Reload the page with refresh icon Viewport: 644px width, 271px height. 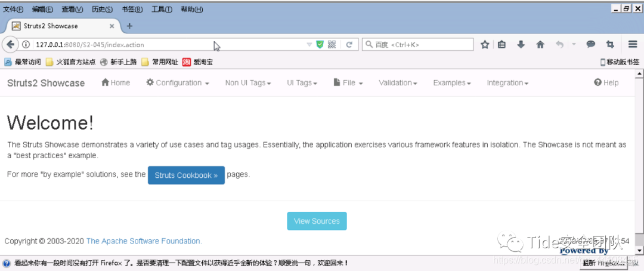[x=349, y=44]
